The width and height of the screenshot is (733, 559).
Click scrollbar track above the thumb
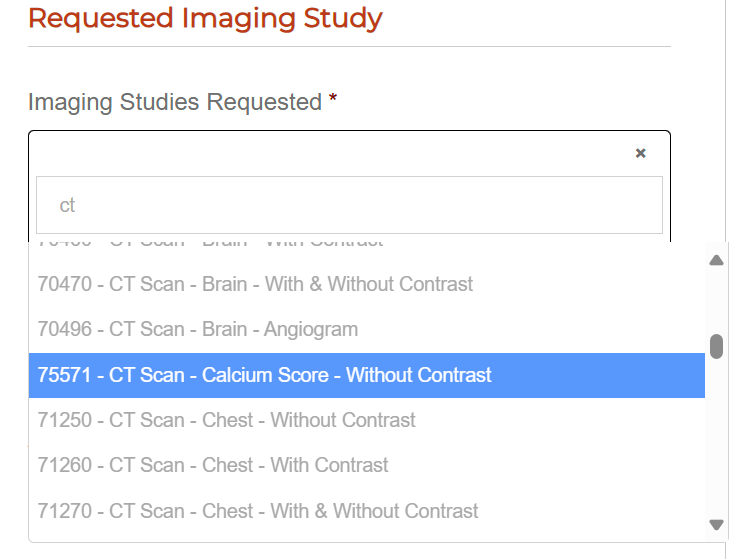click(x=716, y=300)
